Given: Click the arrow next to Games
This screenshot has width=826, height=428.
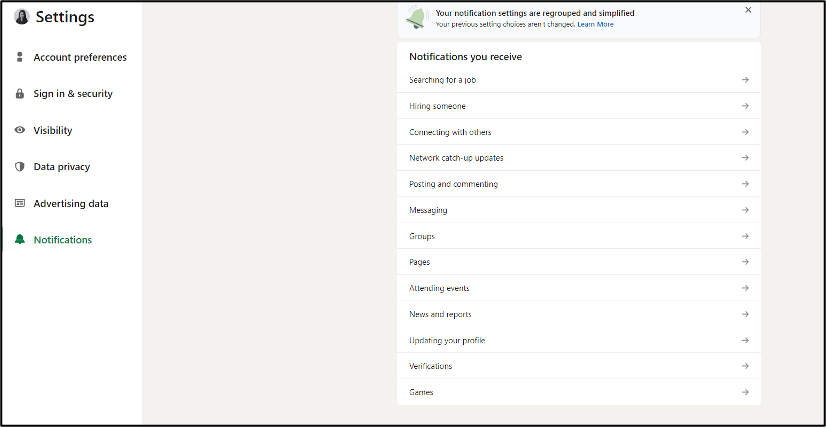Looking at the screenshot, I should [745, 392].
